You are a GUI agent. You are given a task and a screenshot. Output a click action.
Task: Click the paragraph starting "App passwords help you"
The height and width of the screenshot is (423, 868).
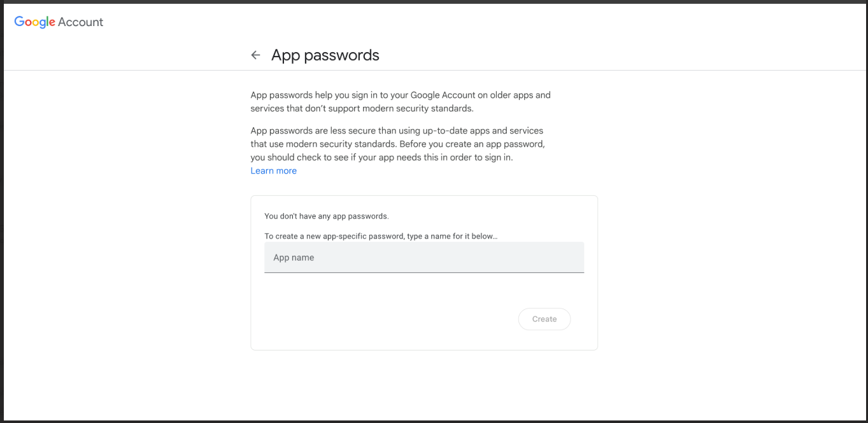pos(401,102)
